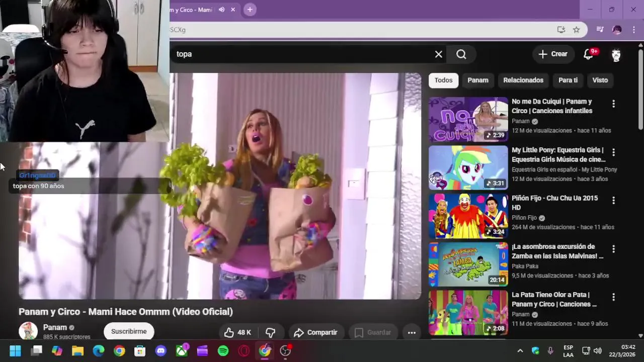
Task: Close the Panam y Circo tab
Action: (233, 10)
